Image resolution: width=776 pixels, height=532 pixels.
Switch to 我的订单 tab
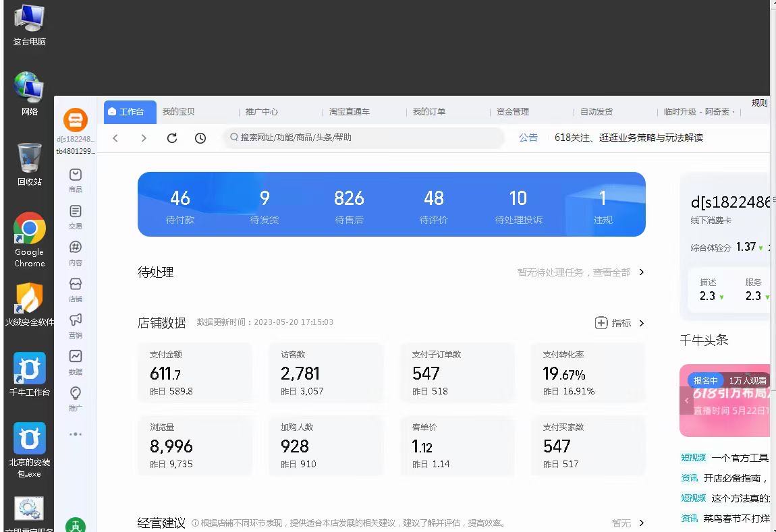(x=428, y=112)
